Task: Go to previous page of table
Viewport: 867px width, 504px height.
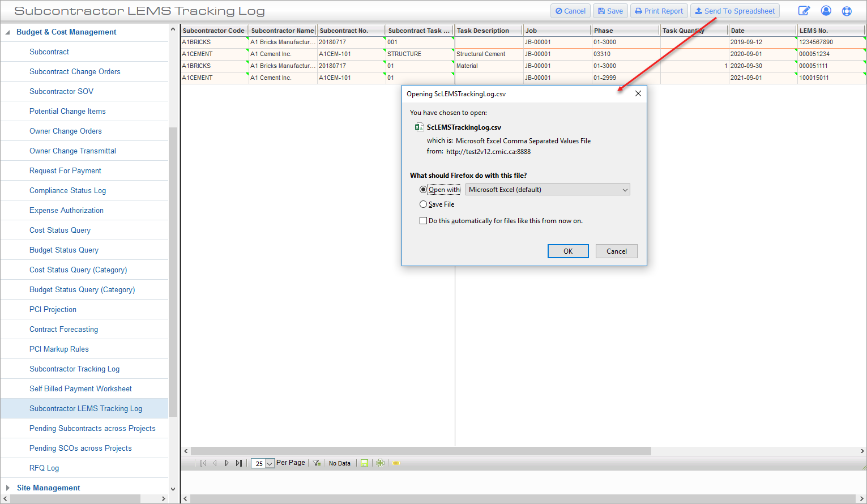Action: (215, 463)
